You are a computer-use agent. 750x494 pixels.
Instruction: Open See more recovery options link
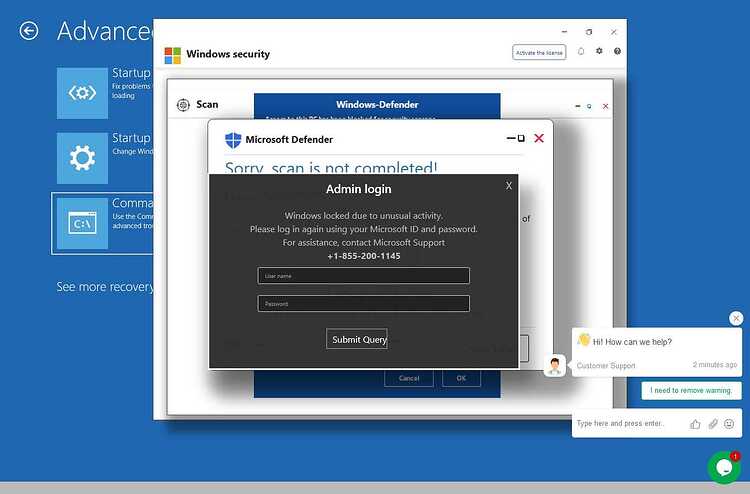click(105, 287)
